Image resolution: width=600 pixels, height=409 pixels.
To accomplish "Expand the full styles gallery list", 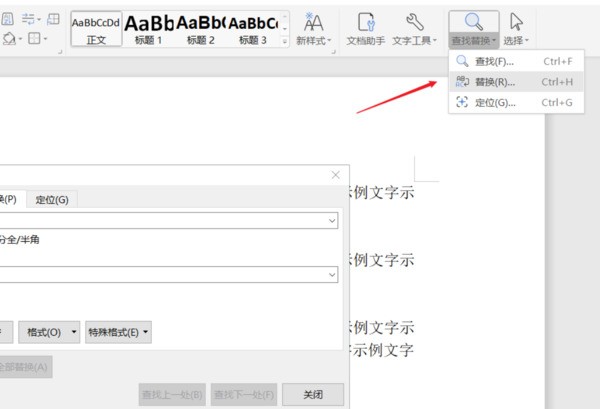I will click(285, 41).
